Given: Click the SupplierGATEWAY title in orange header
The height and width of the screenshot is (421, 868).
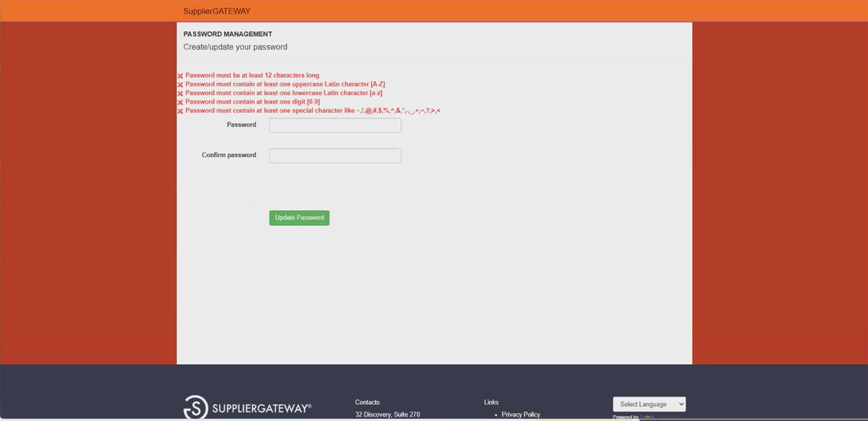Looking at the screenshot, I should click(217, 12).
